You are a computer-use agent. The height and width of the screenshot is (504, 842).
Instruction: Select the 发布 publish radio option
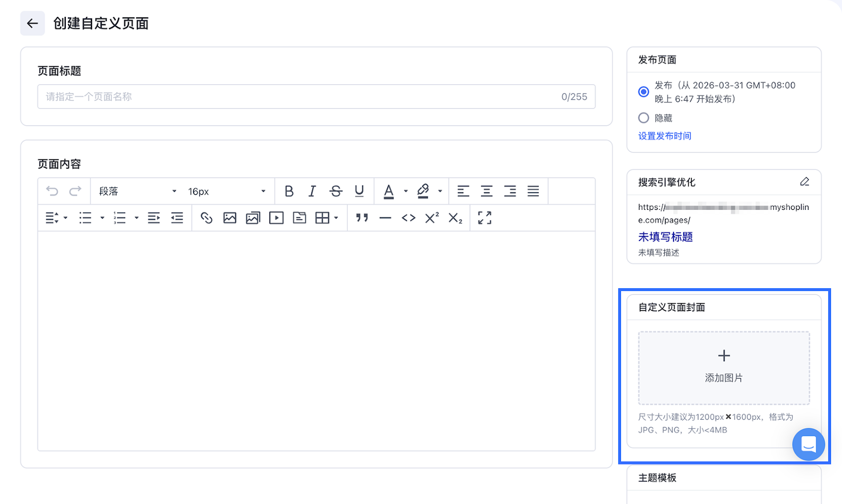coord(644,92)
